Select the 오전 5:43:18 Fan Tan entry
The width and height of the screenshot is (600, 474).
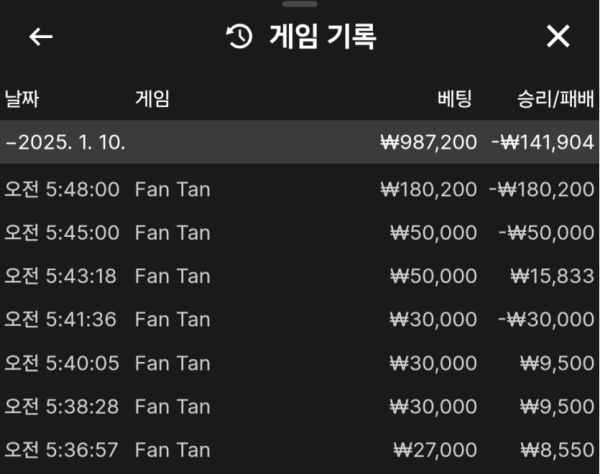[x=300, y=276]
